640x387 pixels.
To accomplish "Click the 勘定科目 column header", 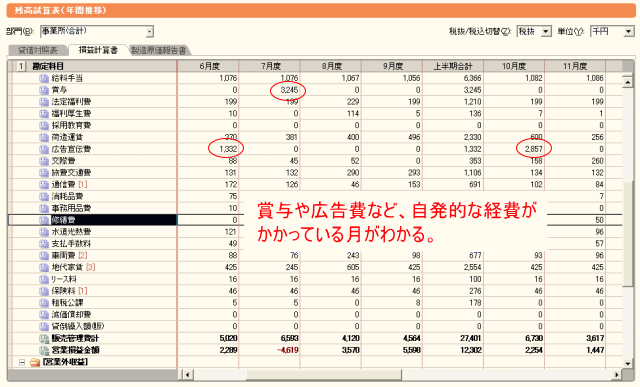I will (48, 66).
